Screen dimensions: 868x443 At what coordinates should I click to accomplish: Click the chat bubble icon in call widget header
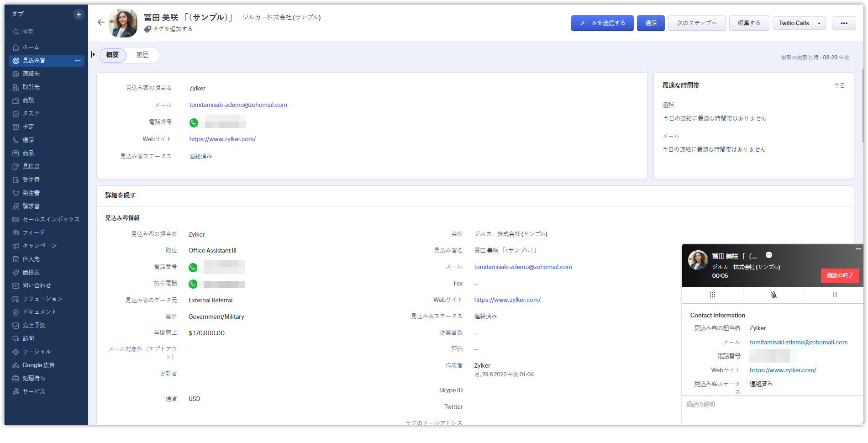coord(769,255)
